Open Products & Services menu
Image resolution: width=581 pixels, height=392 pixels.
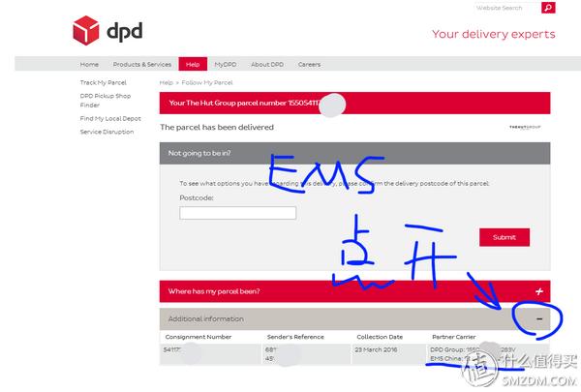(142, 64)
